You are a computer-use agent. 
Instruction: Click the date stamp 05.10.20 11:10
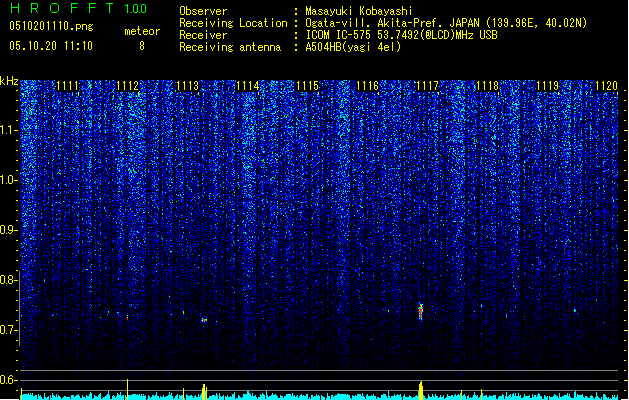pos(51,46)
